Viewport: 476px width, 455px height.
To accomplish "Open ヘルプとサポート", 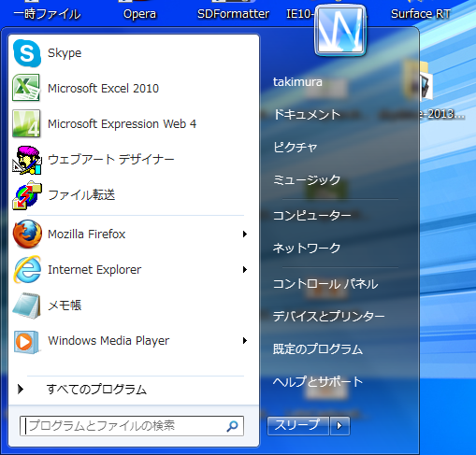I will (x=318, y=382).
